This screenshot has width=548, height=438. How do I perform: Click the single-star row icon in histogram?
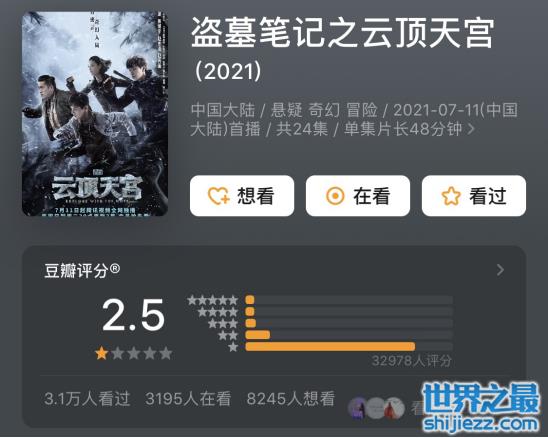coord(233,347)
